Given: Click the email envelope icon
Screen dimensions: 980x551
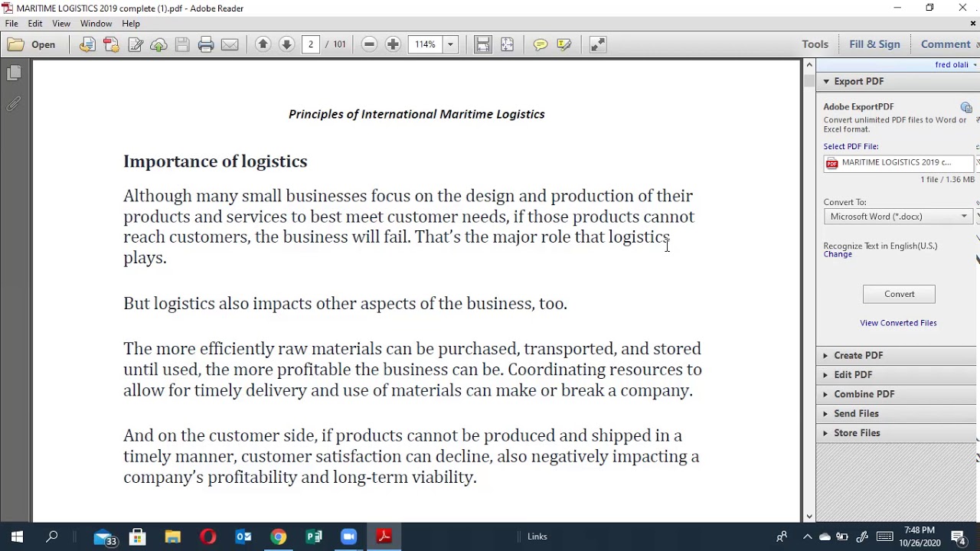Looking at the screenshot, I should coord(230,44).
